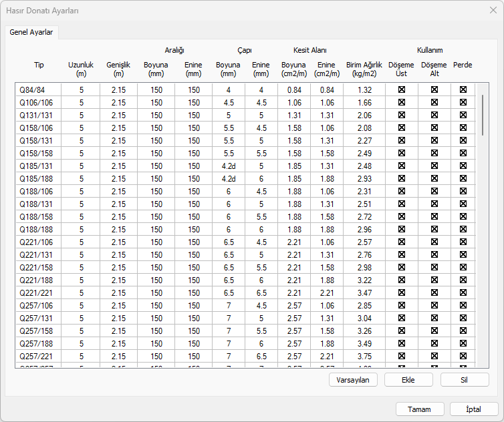Click Birim Ağırlık value 2.93

tap(364, 178)
